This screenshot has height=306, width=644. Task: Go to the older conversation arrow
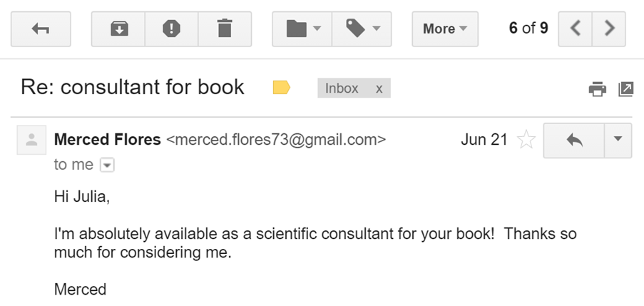(x=608, y=29)
